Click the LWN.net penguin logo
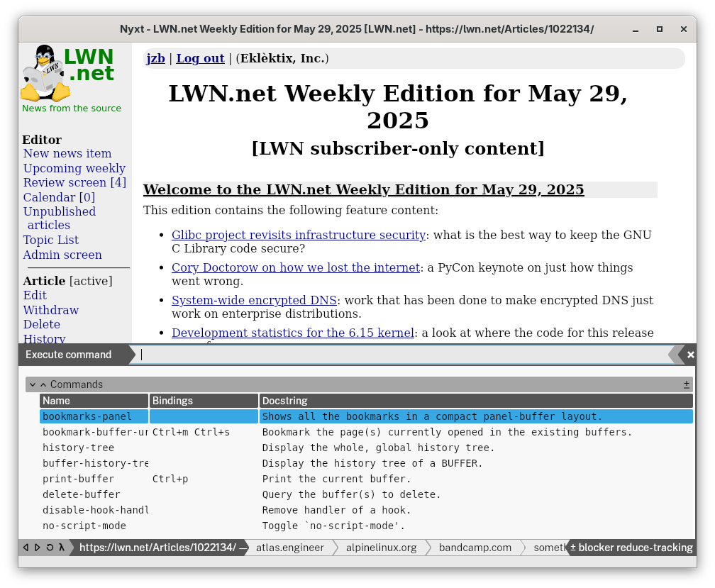 [45, 73]
